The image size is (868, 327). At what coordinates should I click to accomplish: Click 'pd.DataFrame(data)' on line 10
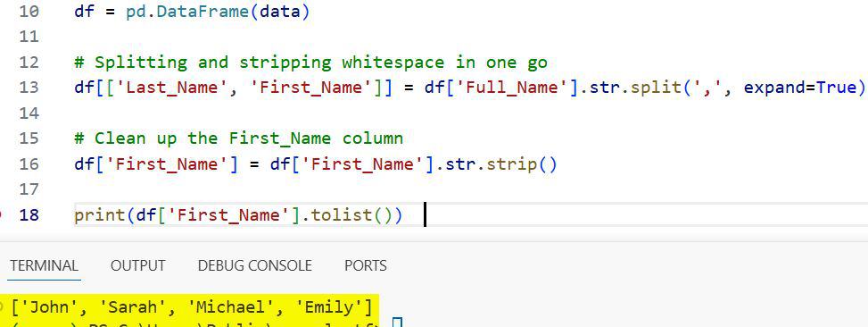tap(218, 11)
